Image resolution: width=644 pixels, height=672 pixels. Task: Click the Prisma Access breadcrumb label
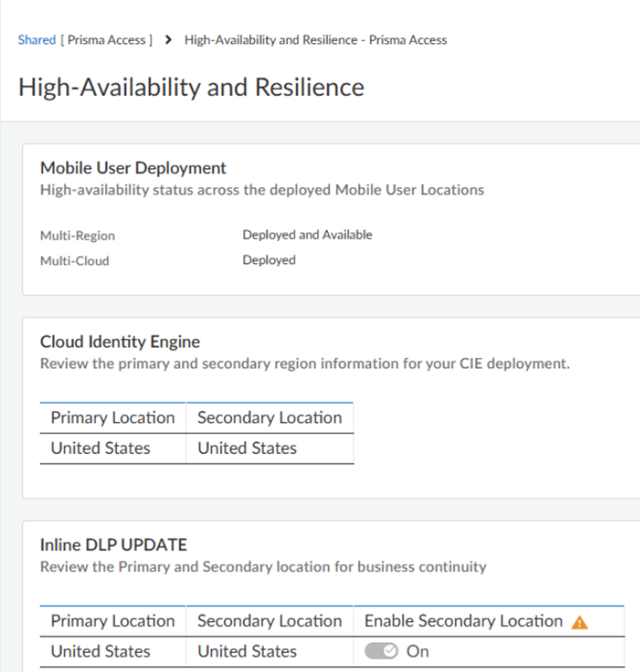pyautogui.click(x=106, y=39)
